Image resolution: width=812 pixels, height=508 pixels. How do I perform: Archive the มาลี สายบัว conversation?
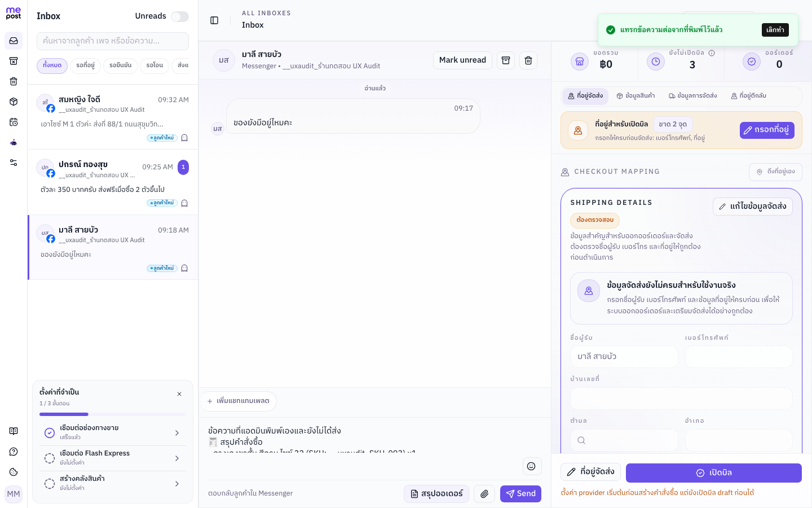click(506, 60)
